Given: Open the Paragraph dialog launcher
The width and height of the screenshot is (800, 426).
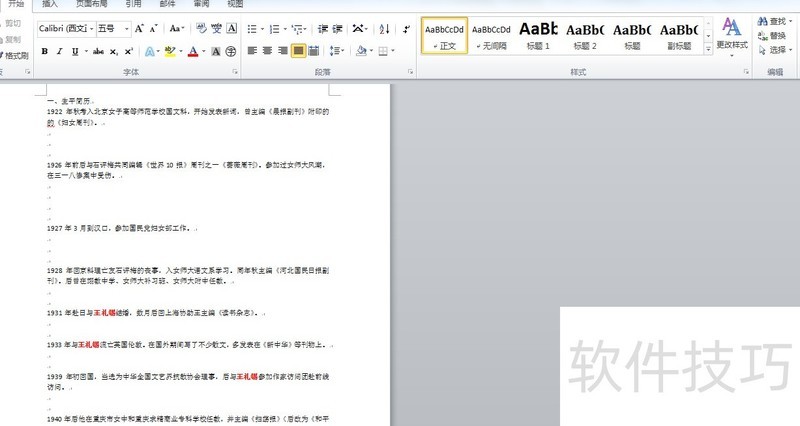Looking at the screenshot, I should tap(410, 72).
